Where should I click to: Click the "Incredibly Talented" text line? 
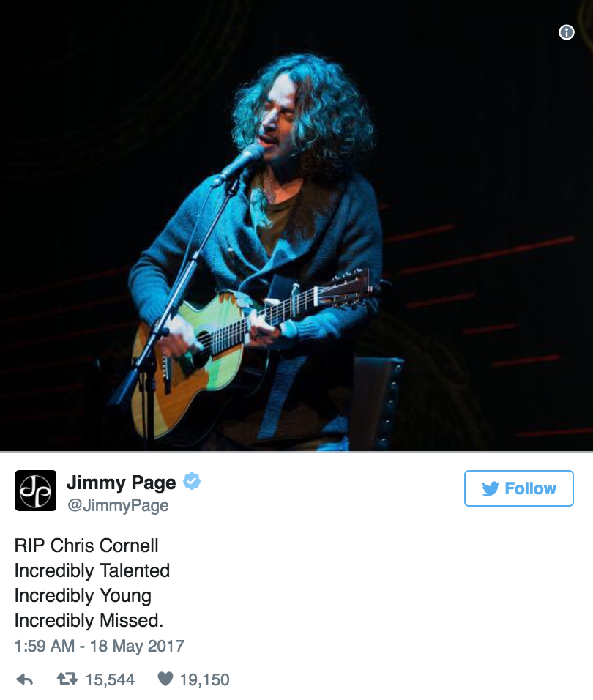click(92, 570)
